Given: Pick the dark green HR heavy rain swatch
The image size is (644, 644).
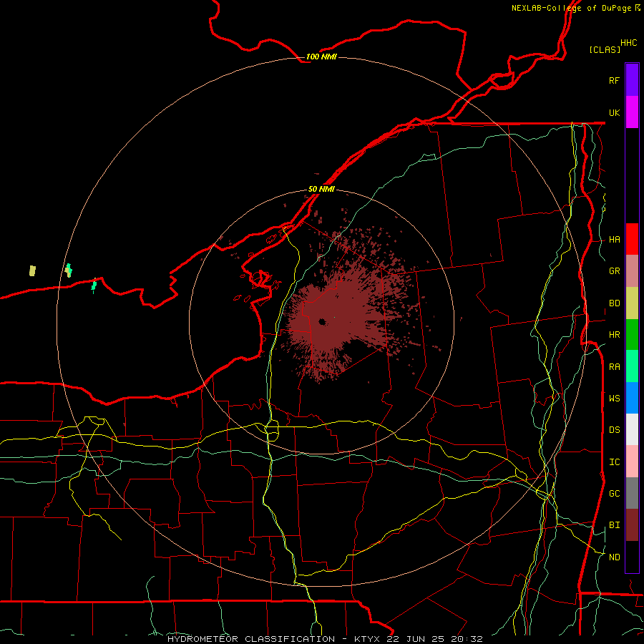Looking at the screenshot, I should (x=632, y=334).
